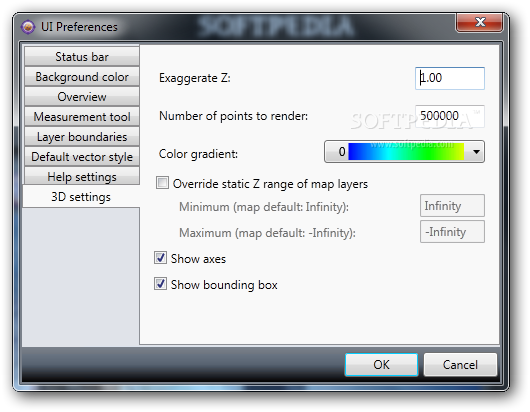The height and width of the screenshot is (412, 530).
Task: Open the Status bar preferences tab
Action: click(x=82, y=56)
